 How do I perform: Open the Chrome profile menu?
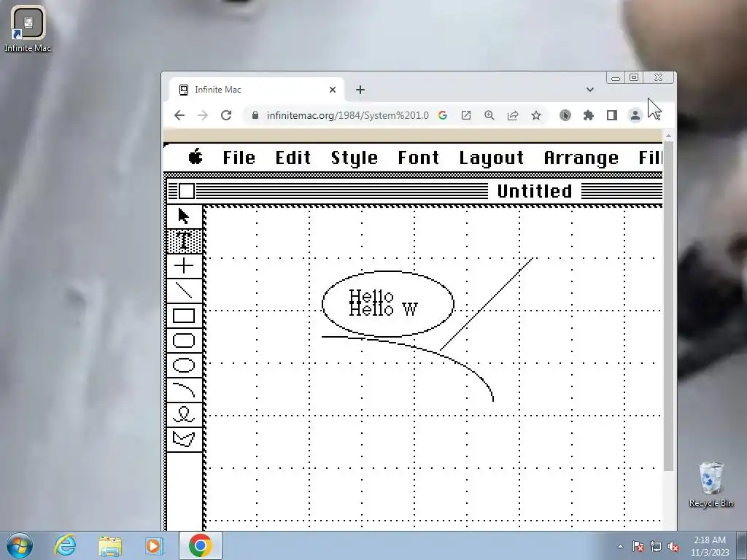click(635, 115)
